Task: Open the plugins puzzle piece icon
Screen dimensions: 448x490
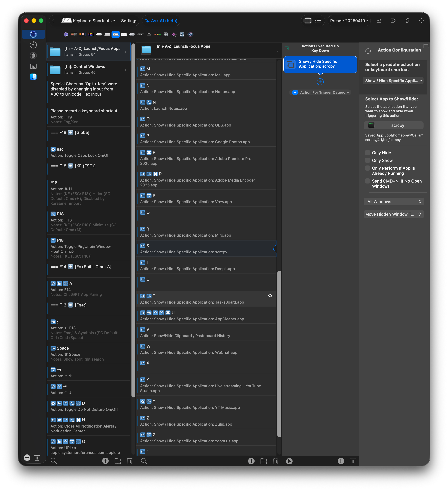Action: (x=393, y=21)
